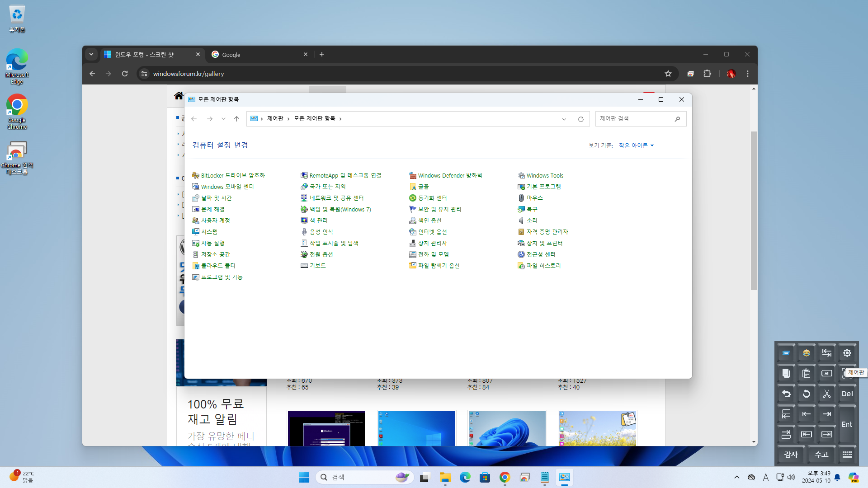Image resolution: width=868 pixels, height=488 pixels.
Task: Expand chevron after 모든 제어판 항목 breadcrumb
Action: (340, 119)
